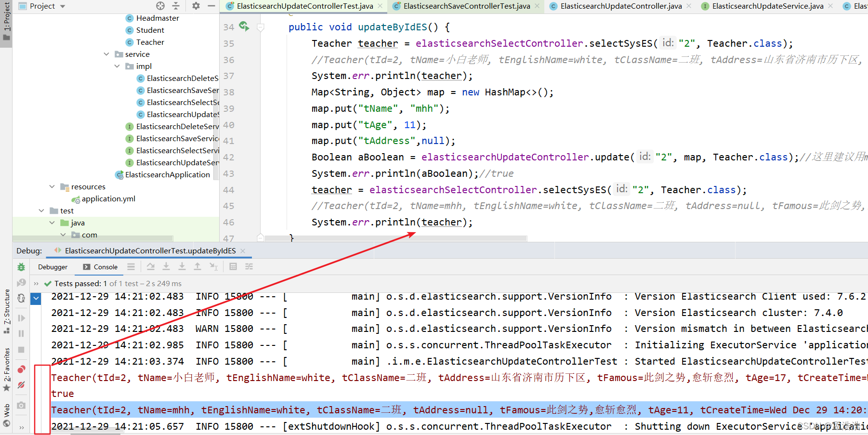Step into in the debug toolbar
Screen dimensions: 868x435
(x=182, y=266)
